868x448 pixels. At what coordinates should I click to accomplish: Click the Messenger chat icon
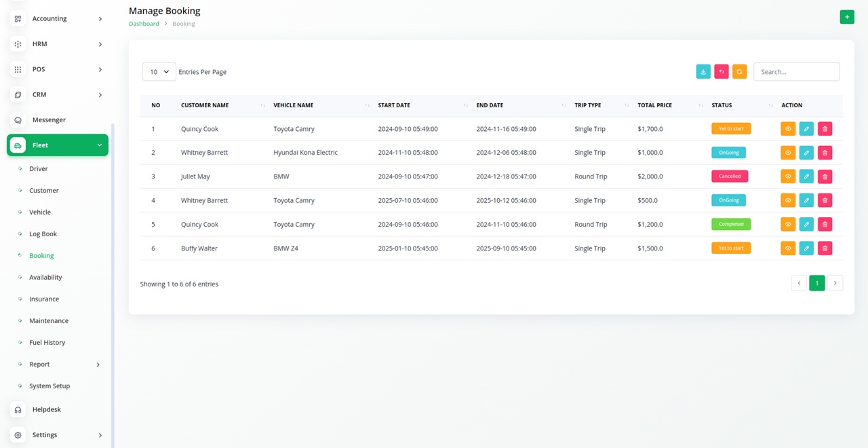[x=18, y=120]
